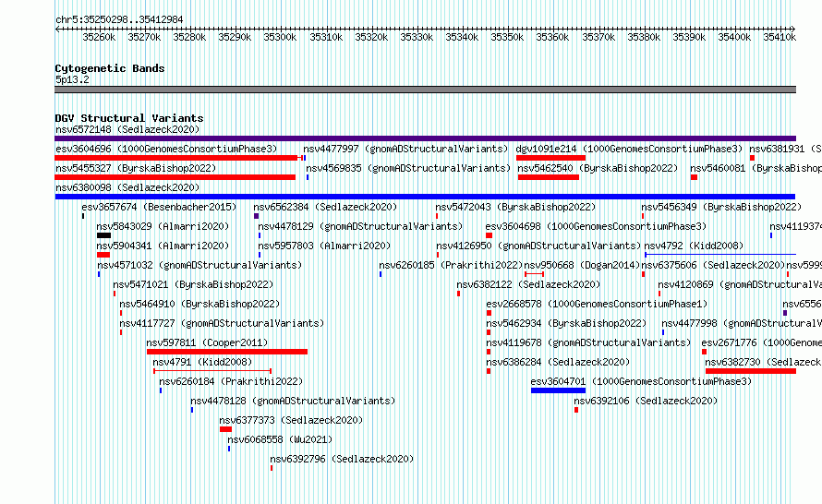Screen dimensions: 822x504
Task: Click nsv4119678 gnomAD variant label
Action: [588, 342]
